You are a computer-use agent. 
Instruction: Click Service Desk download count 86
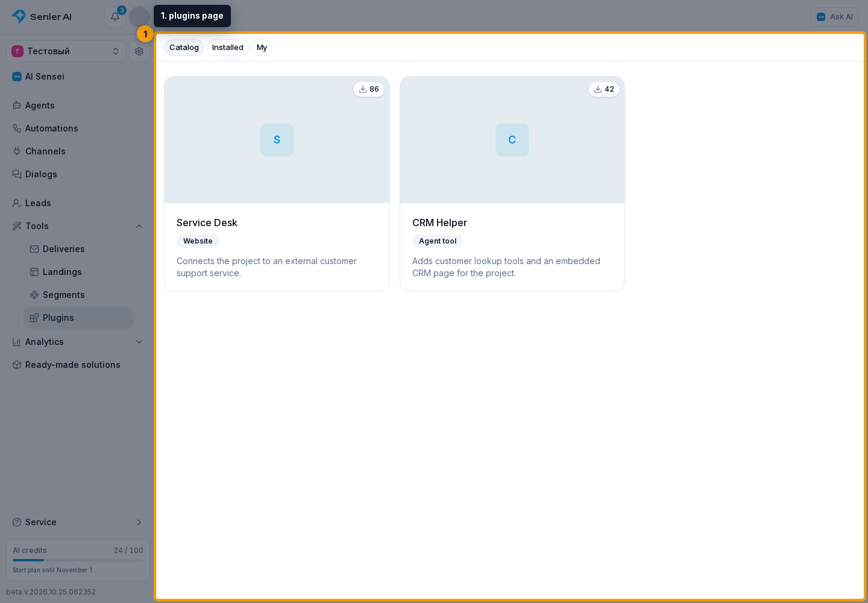pos(369,89)
